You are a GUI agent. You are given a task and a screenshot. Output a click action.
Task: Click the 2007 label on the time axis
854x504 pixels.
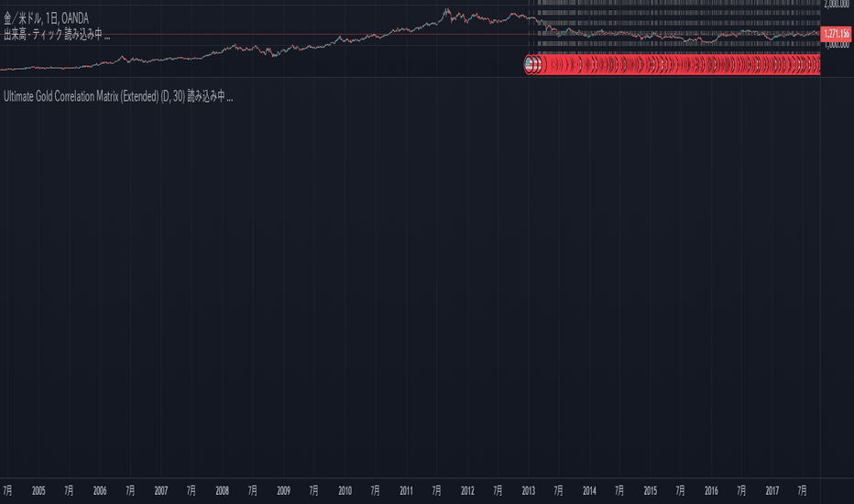[x=160, y=491]
